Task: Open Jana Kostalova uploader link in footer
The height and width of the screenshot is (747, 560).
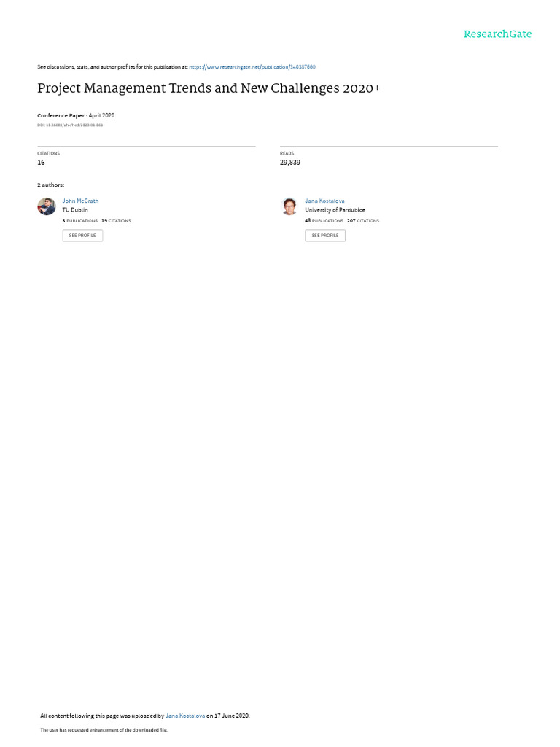Action: coord(185,716)
